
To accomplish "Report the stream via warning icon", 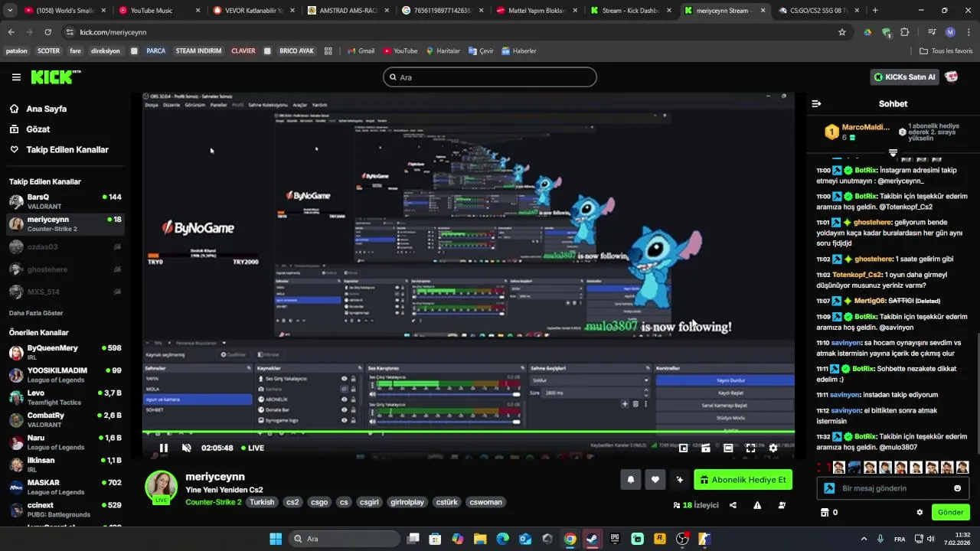I will coord(757,505).
